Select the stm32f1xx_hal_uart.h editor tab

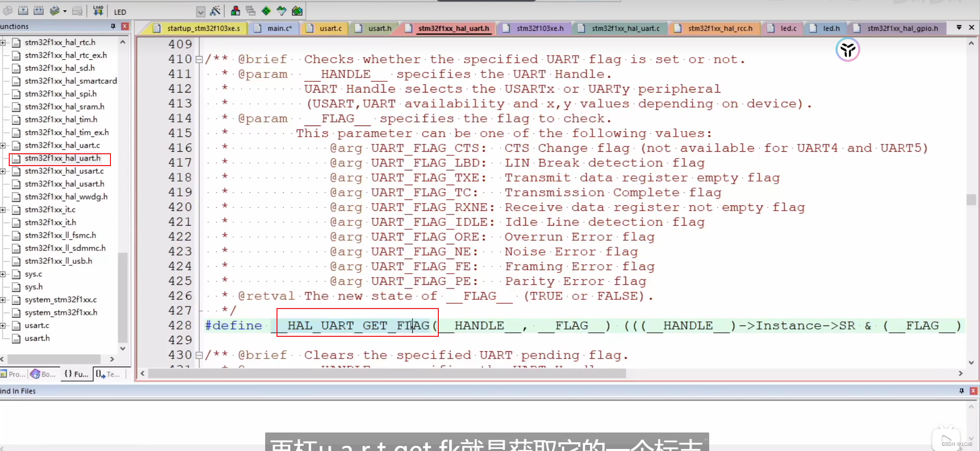448,28
